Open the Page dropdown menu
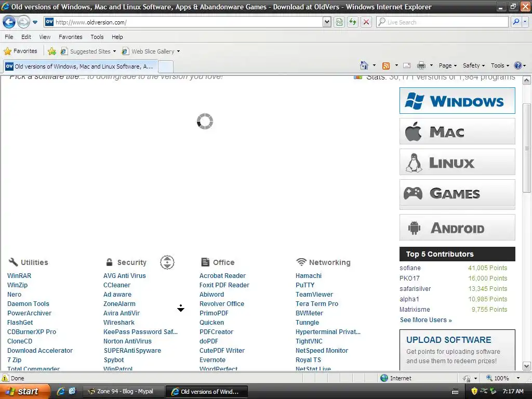Screen dimensions: 532x399 [447, 65]
